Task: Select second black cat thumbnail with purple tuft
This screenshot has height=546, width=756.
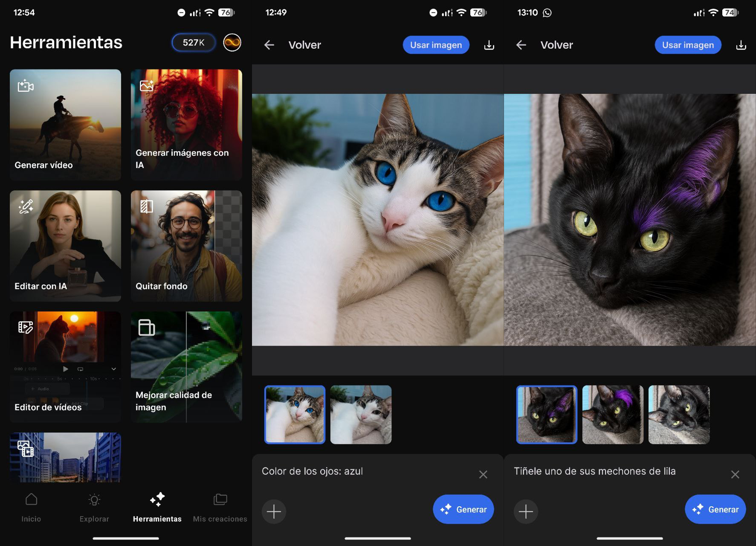Action: pyautogui.click(x=613, y=415)
